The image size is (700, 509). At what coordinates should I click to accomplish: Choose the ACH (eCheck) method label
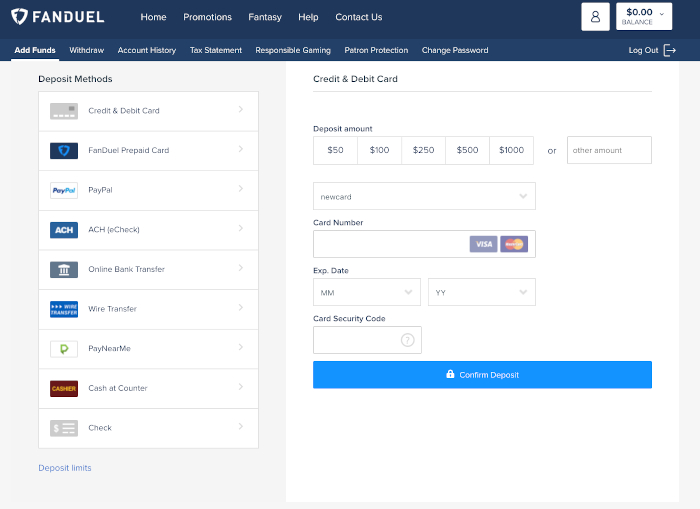pos(114,229)
